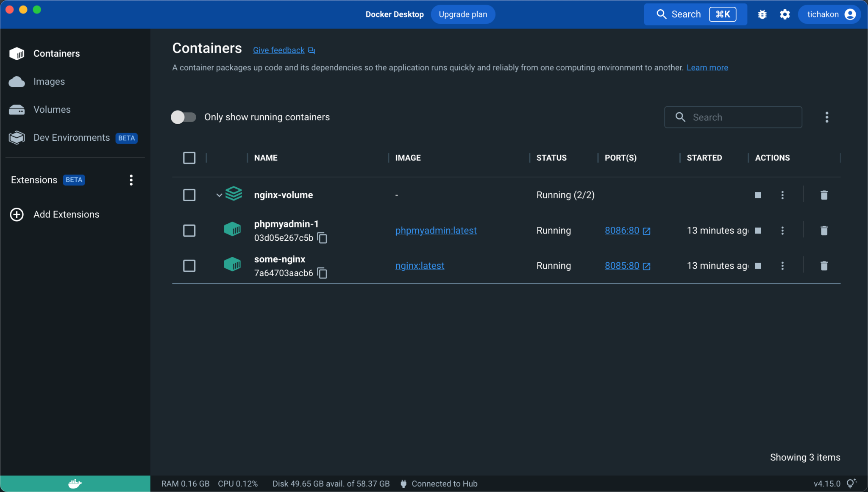The height and width of the screenshot is (492, 868).
Task: Open the Containers section in sidebar
Action: point(56,53)
